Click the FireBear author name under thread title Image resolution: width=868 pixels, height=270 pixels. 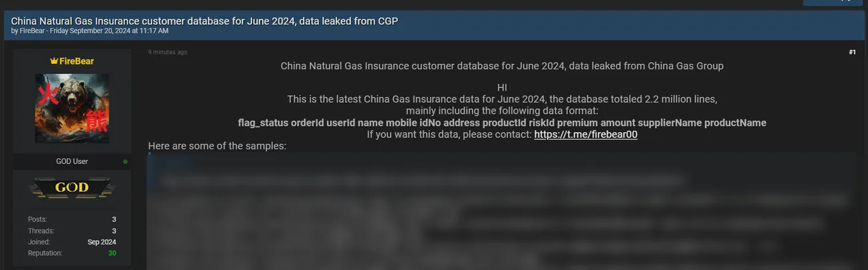[x=31, y=31]
